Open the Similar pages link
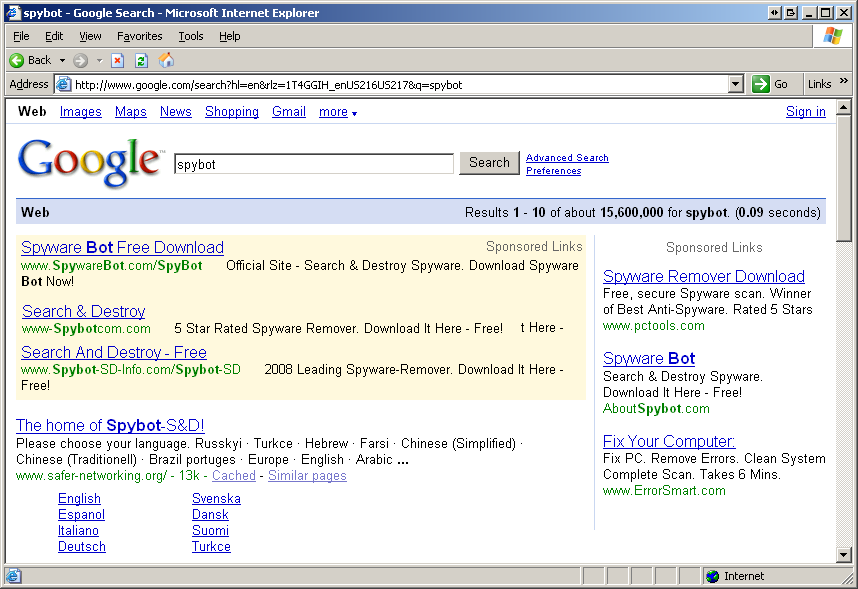 click(307, 476)
